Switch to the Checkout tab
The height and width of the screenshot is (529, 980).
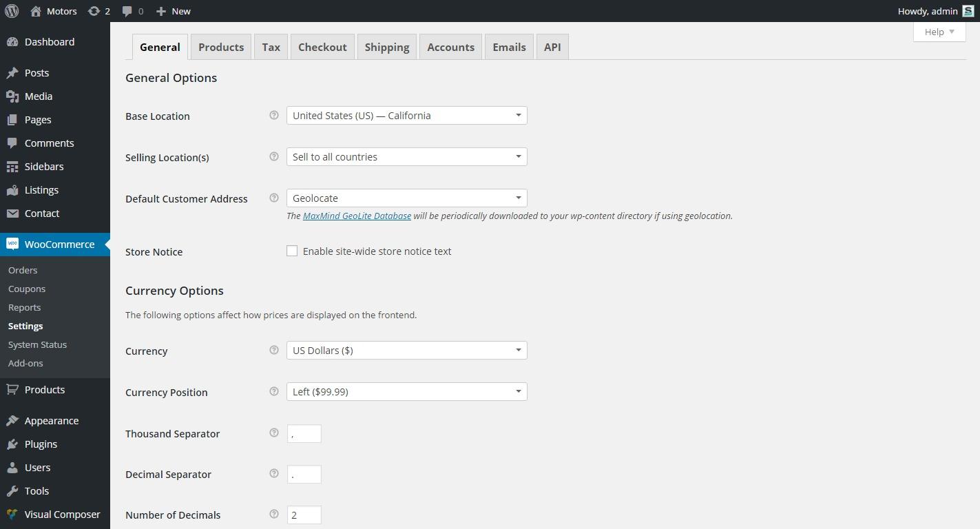[322, 47]
